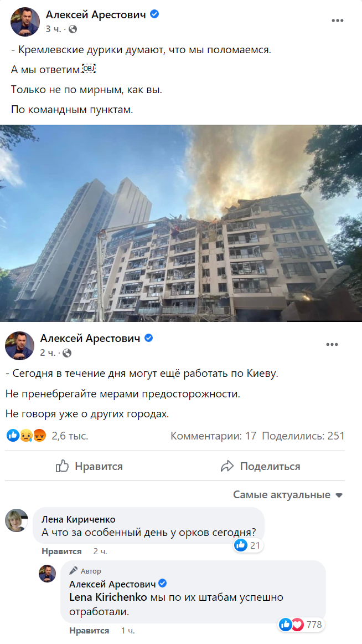
Task: Open three-dot options menu on first post
Action: point(338,21)
